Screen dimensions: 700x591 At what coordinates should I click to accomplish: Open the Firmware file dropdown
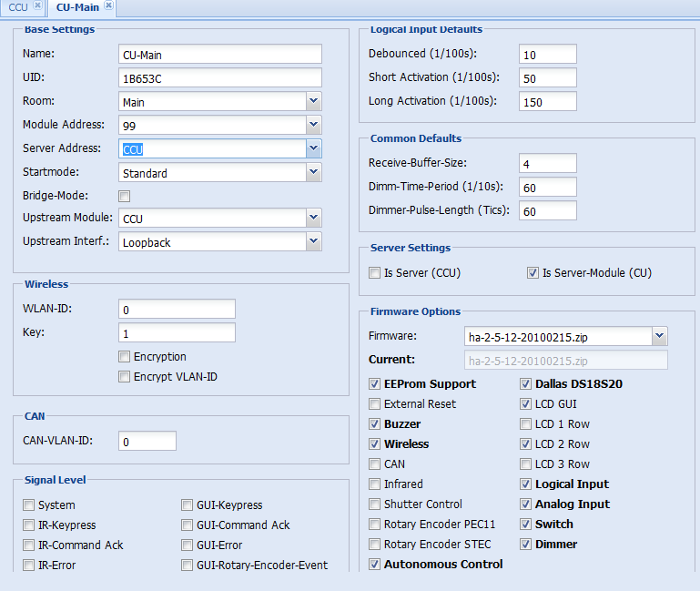pos(660,336)
